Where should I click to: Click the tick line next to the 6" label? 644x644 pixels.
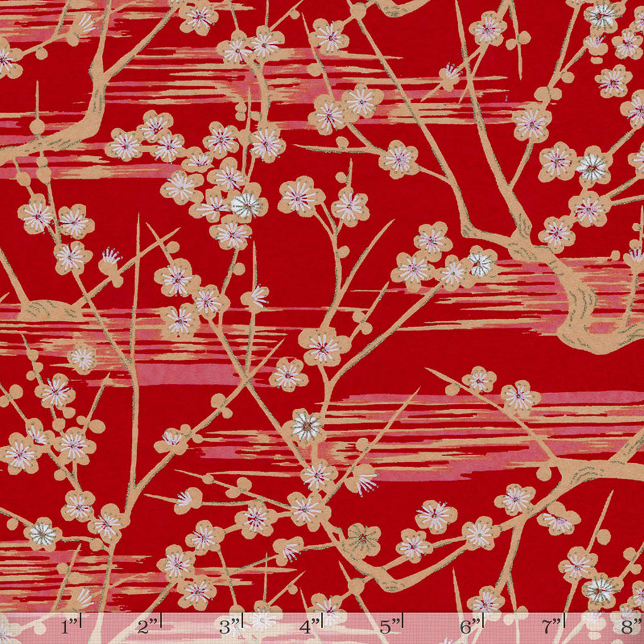coord(483,621)
